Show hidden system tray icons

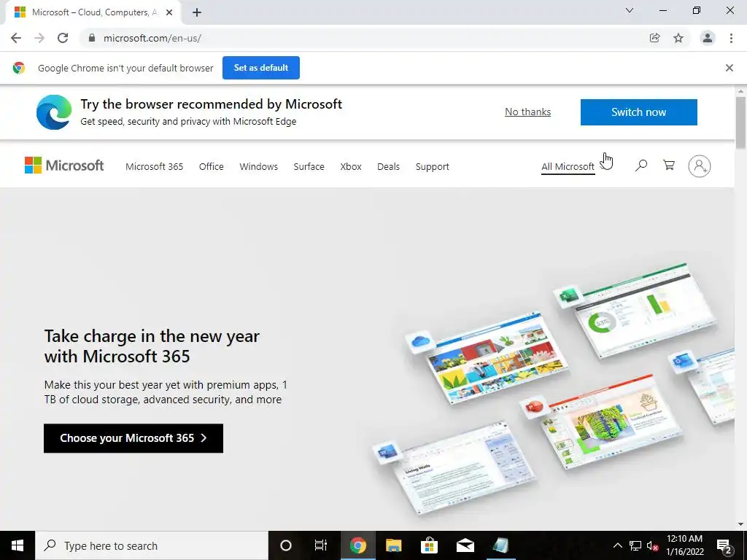[617, 545]
